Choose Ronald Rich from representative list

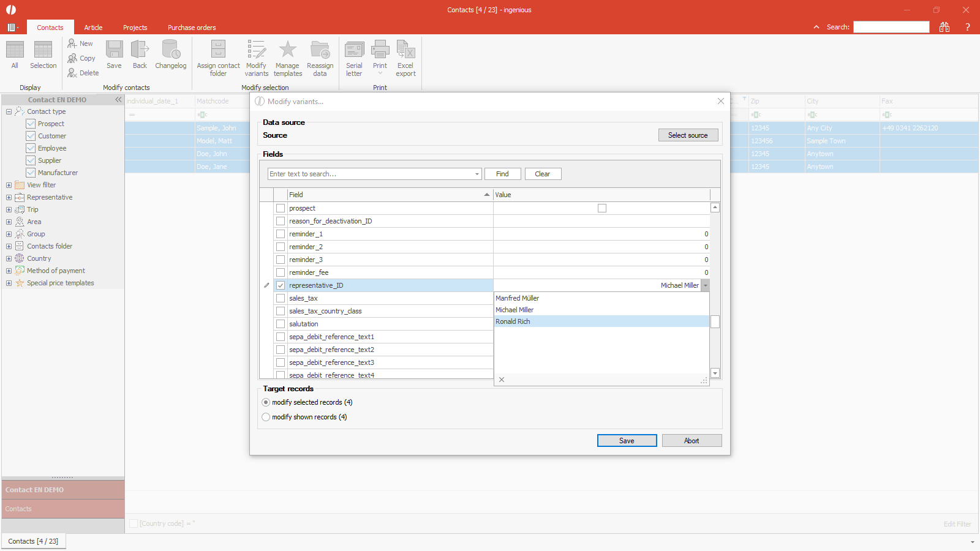(x=513, y=321)
